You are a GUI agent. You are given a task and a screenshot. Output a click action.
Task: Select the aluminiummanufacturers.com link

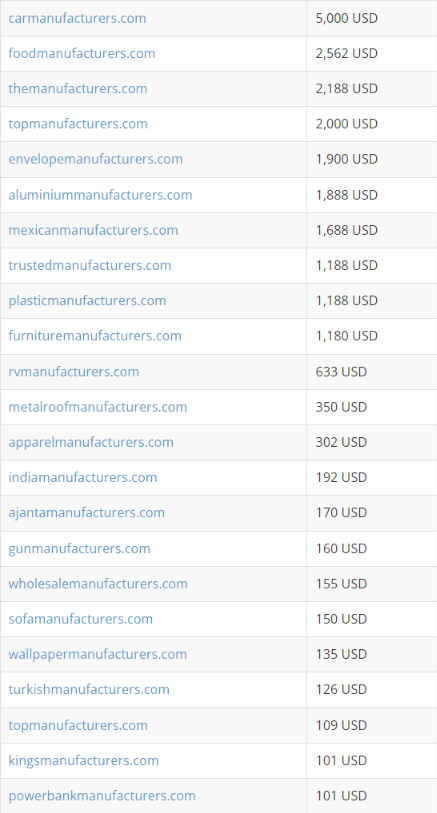click(x=100, y=195)
